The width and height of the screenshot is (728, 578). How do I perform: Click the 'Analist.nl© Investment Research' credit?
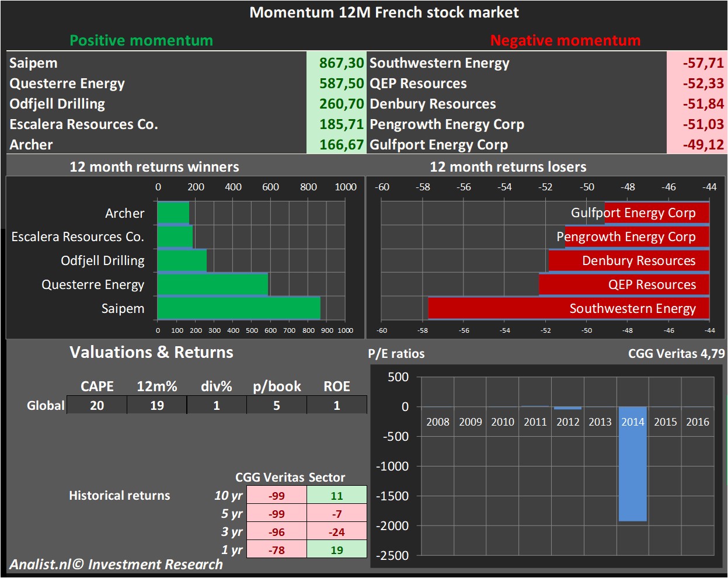(116, 565)
